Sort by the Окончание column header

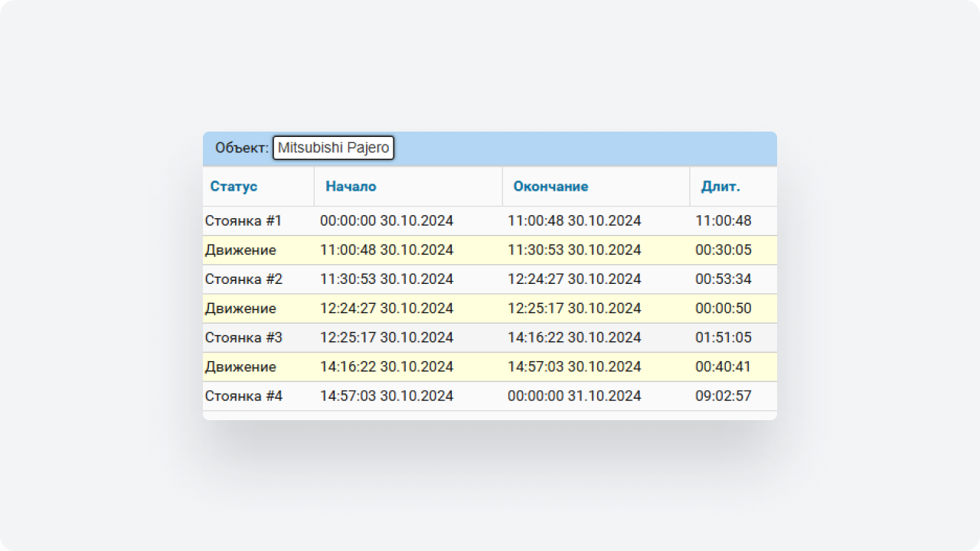point(550,187)
